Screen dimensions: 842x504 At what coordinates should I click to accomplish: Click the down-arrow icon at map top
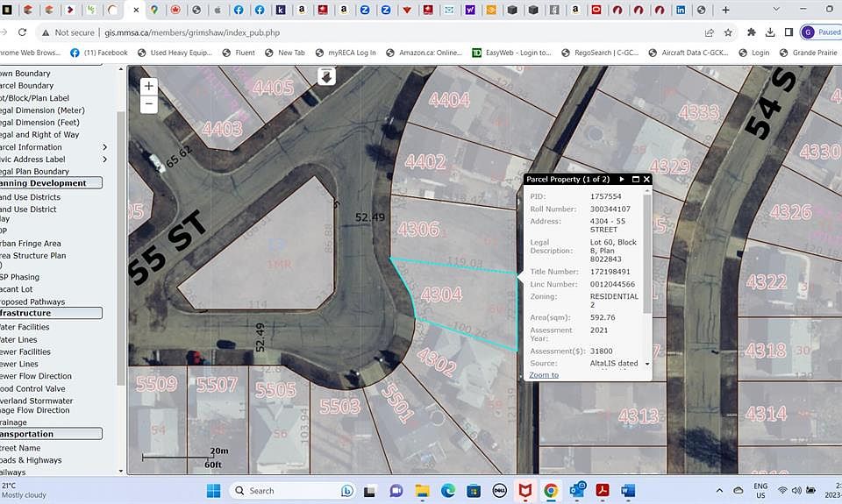[326, 77]
